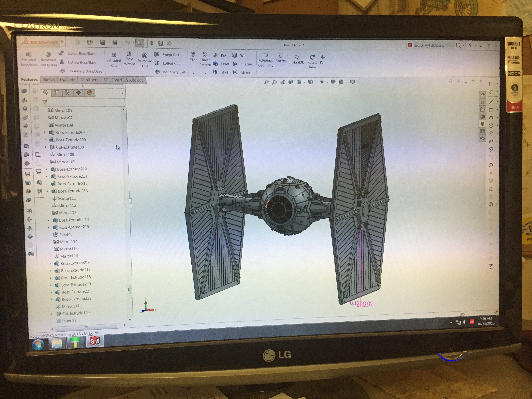Select Mirror117 in the feature tree

(67, 306)
